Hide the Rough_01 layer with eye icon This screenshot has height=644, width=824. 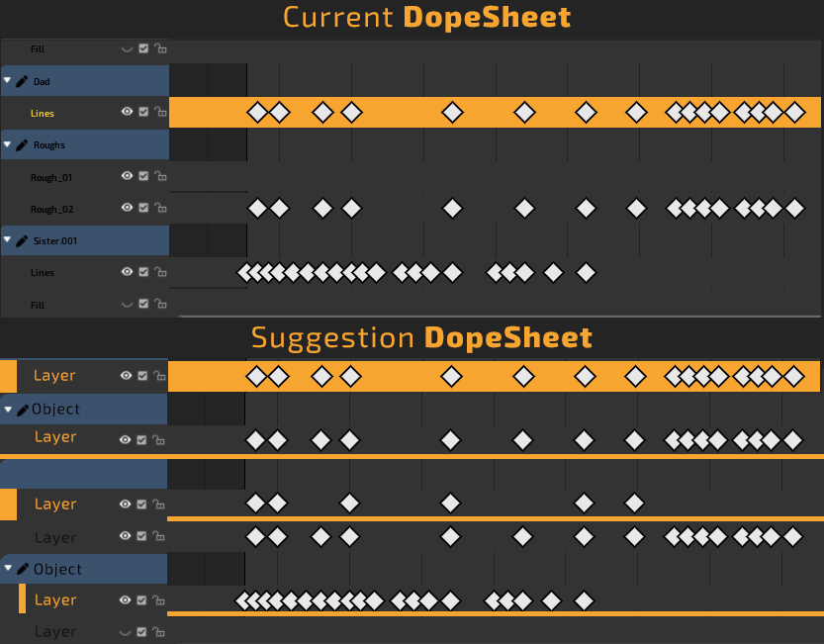[x=127, y=175]
